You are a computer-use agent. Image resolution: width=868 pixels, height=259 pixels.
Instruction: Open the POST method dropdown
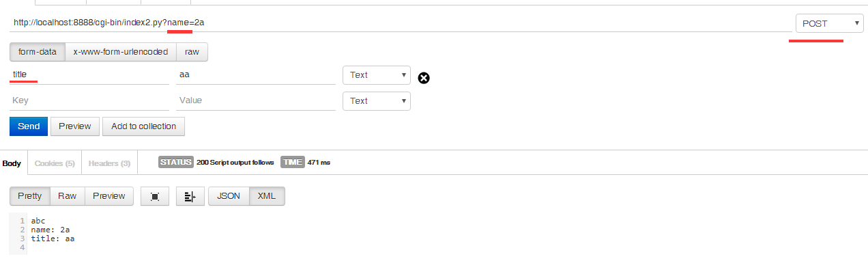pos(829,23)
